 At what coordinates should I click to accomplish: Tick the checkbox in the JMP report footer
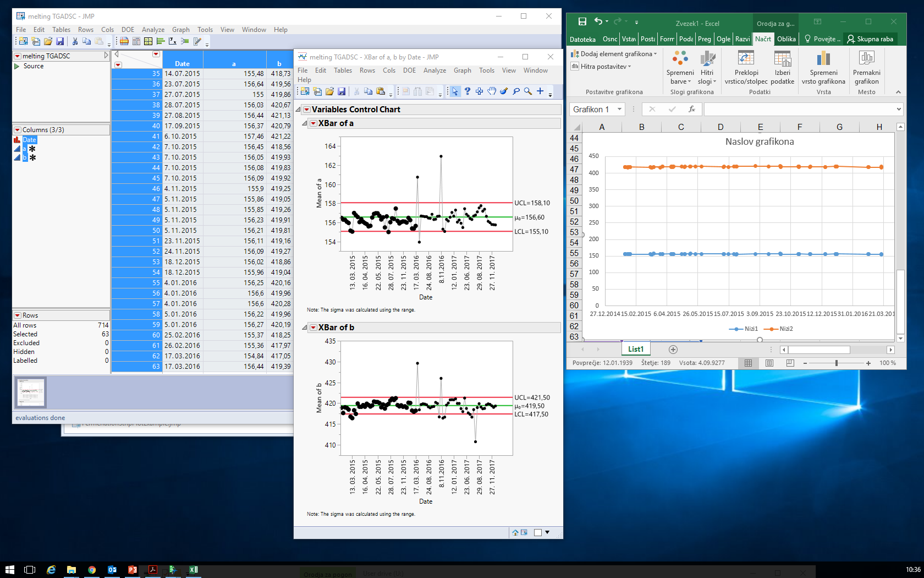tap(538, 532)
